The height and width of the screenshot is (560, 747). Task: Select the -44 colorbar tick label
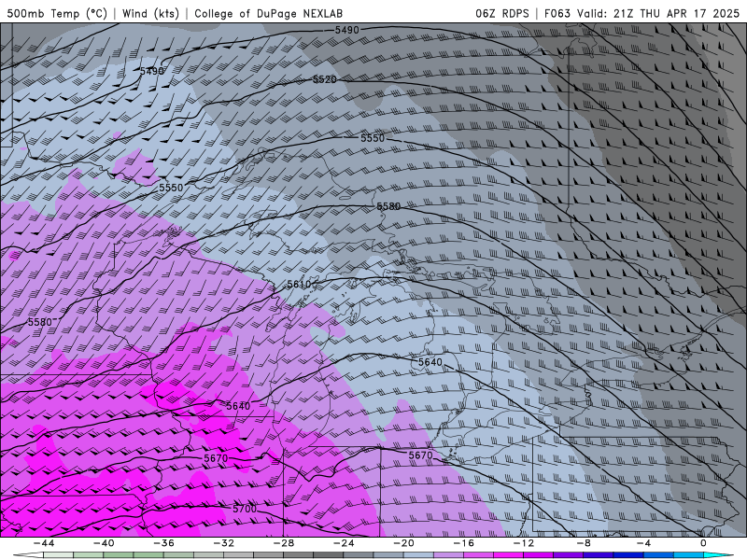point(44,543)
